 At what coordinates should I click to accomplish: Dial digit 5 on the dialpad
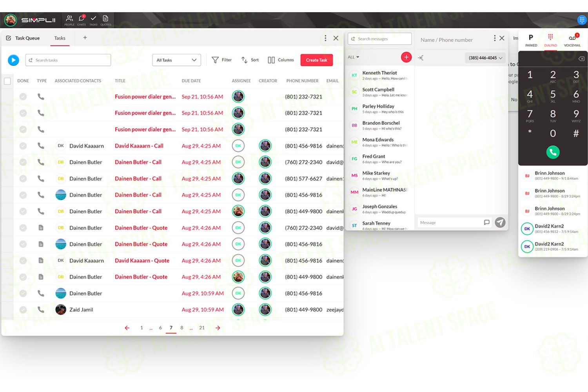coord(553,96)
